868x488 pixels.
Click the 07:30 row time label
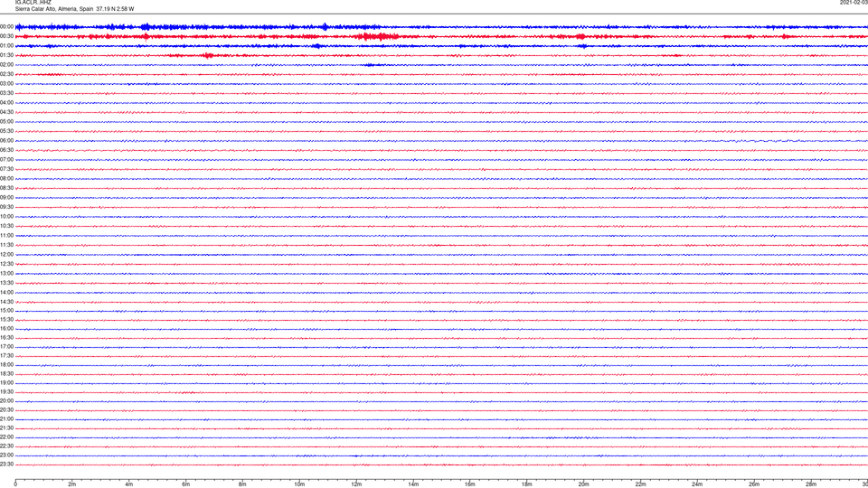coord(6,169)
